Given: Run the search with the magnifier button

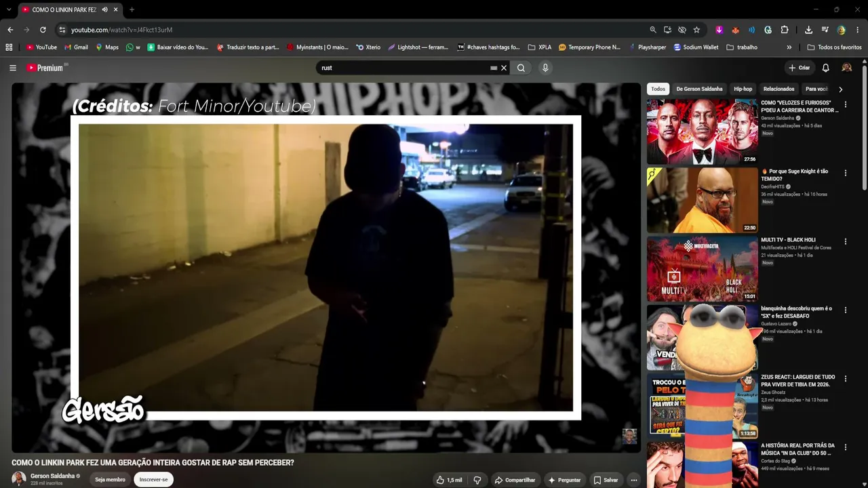Looking at the screenshot, I should pos(521,68).
